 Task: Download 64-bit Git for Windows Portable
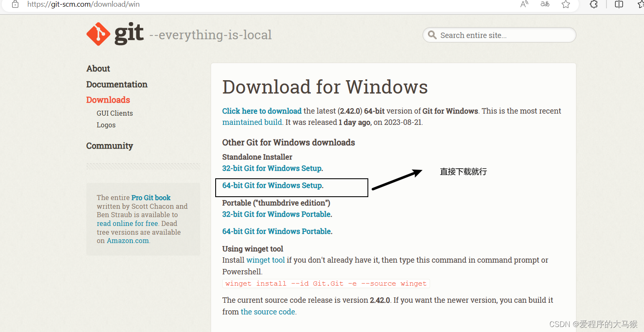coord(277,231)
